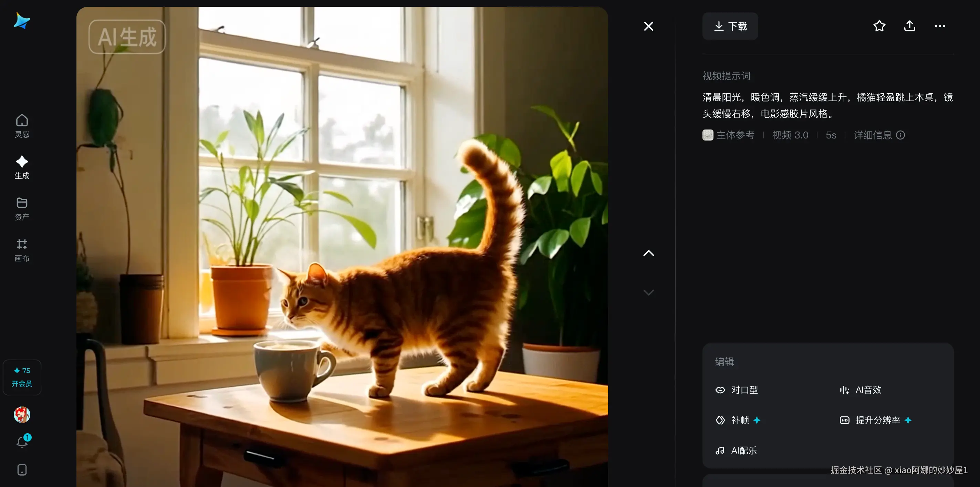Open the 灵感 inspiration page
The width and height of the screenshot is (980, 487).
(22, 126)
